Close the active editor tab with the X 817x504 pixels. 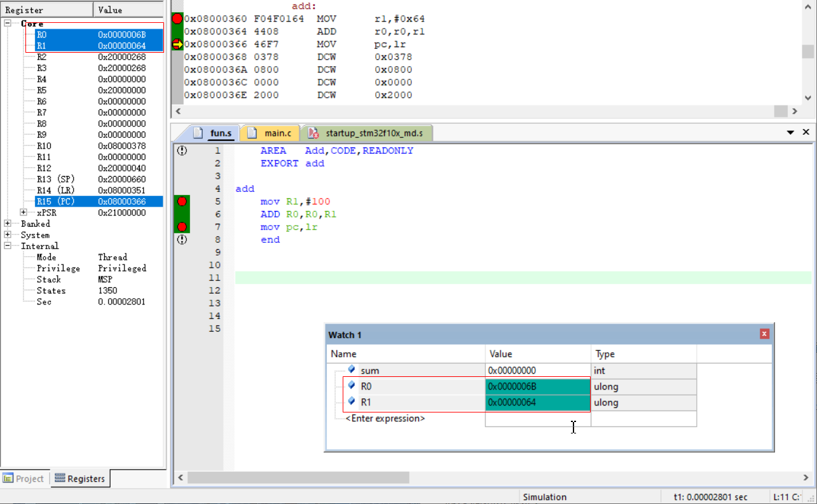(x=806, y=132)
